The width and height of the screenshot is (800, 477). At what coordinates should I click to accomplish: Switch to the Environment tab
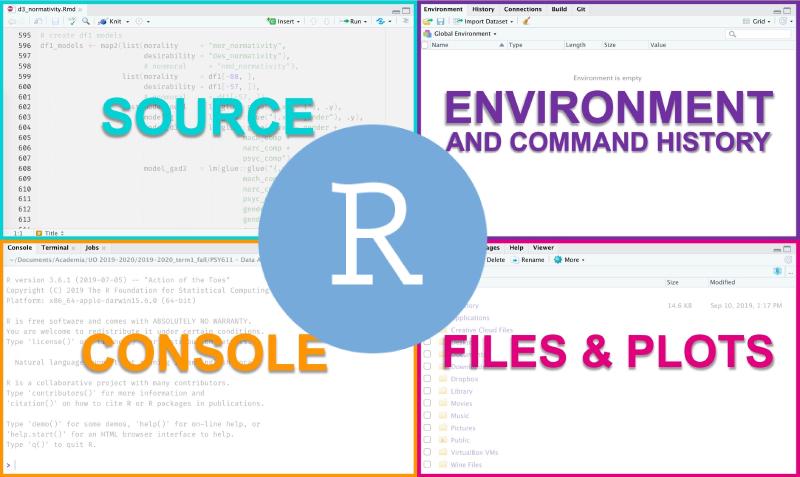[x=443, y=9]
